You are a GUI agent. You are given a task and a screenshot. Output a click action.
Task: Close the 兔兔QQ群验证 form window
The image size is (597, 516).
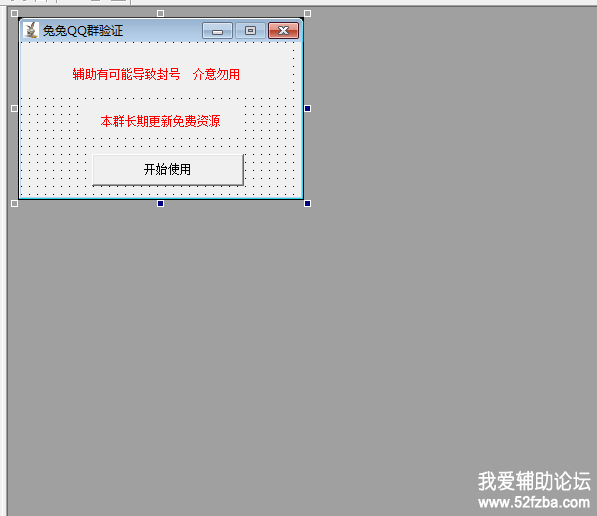click(x=283, y=31)
